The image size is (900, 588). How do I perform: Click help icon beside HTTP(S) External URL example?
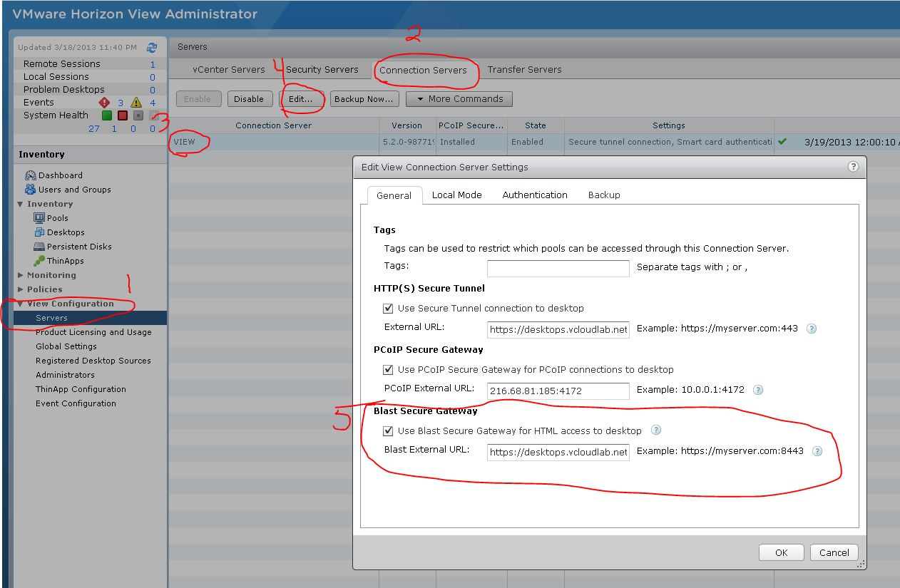[811, 329]
